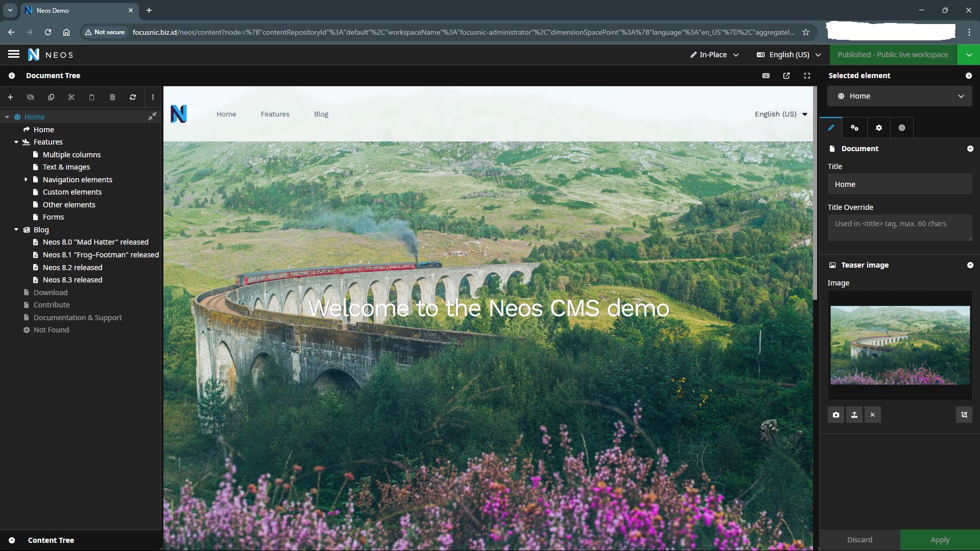Refresh the document tree
The image size is (980, 551).
point(133,97)
